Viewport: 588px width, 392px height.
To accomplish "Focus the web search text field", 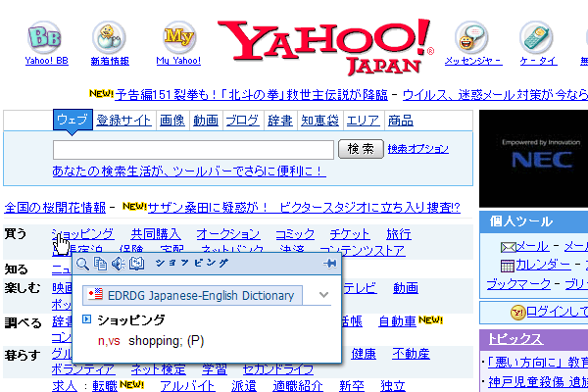I will (193, 150).
